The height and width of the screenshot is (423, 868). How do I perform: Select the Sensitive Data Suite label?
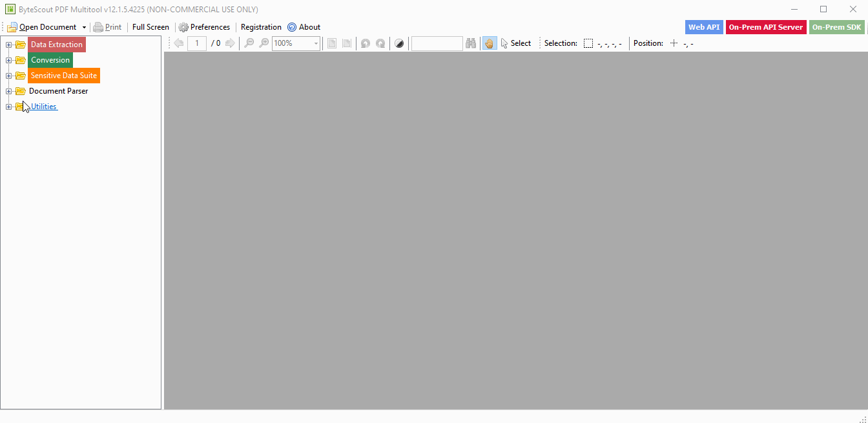(64, 76)
